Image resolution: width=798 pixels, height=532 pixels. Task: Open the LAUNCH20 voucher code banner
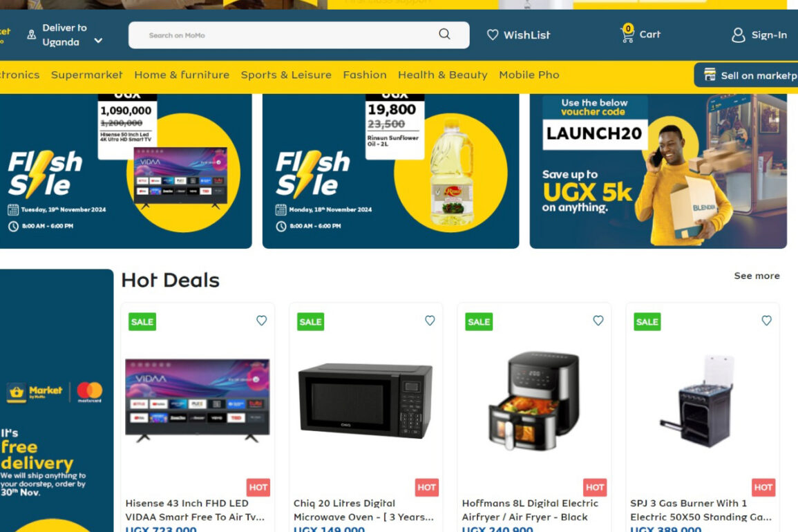[x=658, y=171]
